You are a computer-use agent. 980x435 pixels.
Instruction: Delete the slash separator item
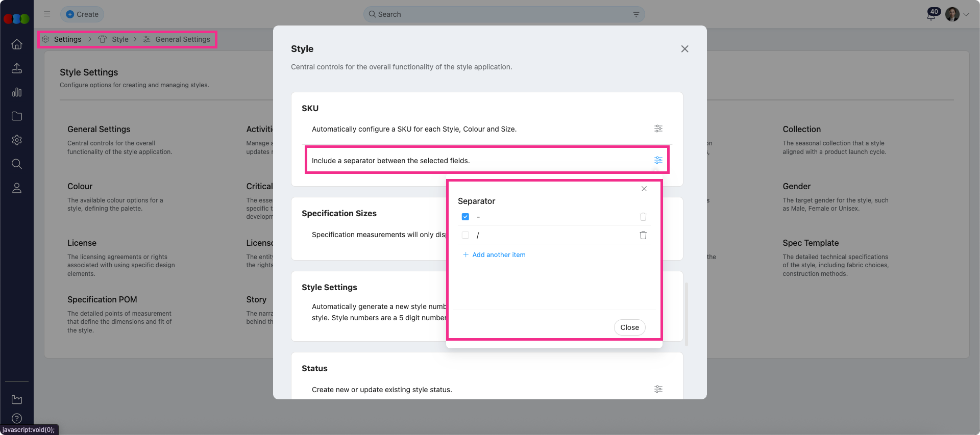[x=643, y=235]
